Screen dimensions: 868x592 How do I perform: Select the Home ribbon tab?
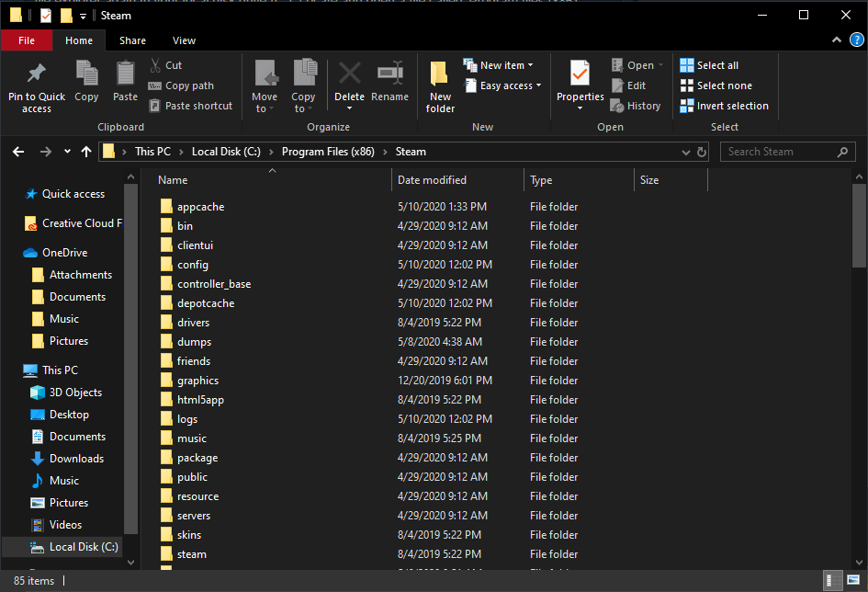tap(79, 40)
